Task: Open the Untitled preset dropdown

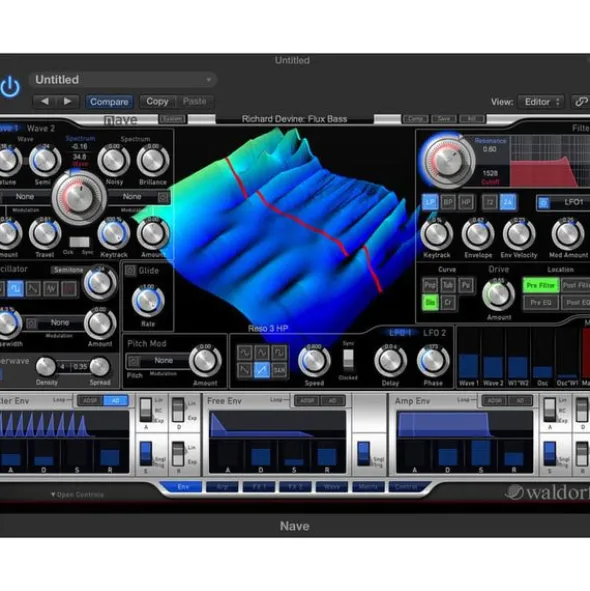Action: point(123,80)
